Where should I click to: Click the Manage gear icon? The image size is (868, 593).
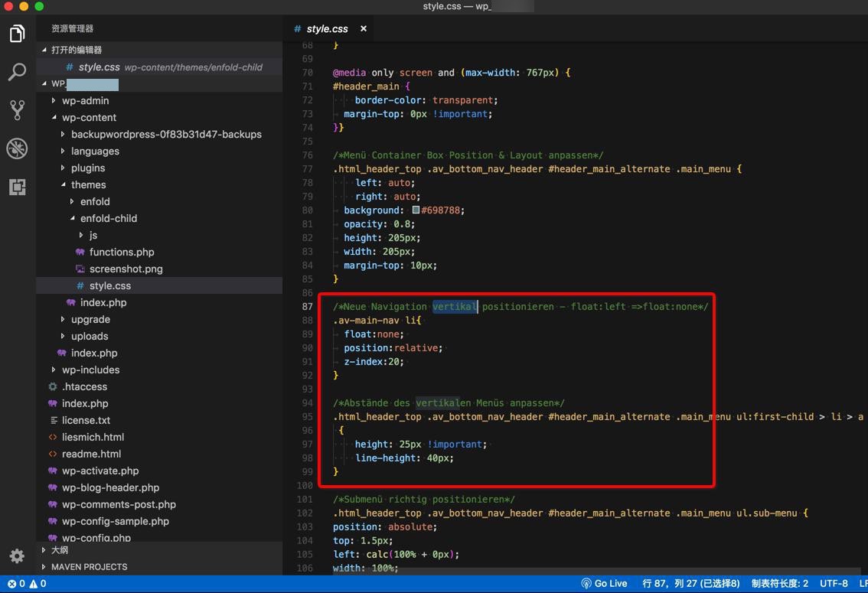(17, 556)
